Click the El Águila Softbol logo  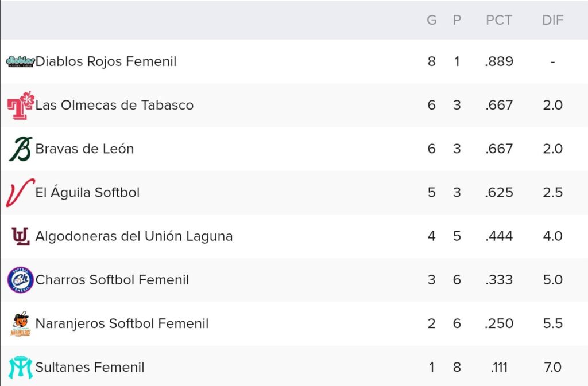point(21,192)
